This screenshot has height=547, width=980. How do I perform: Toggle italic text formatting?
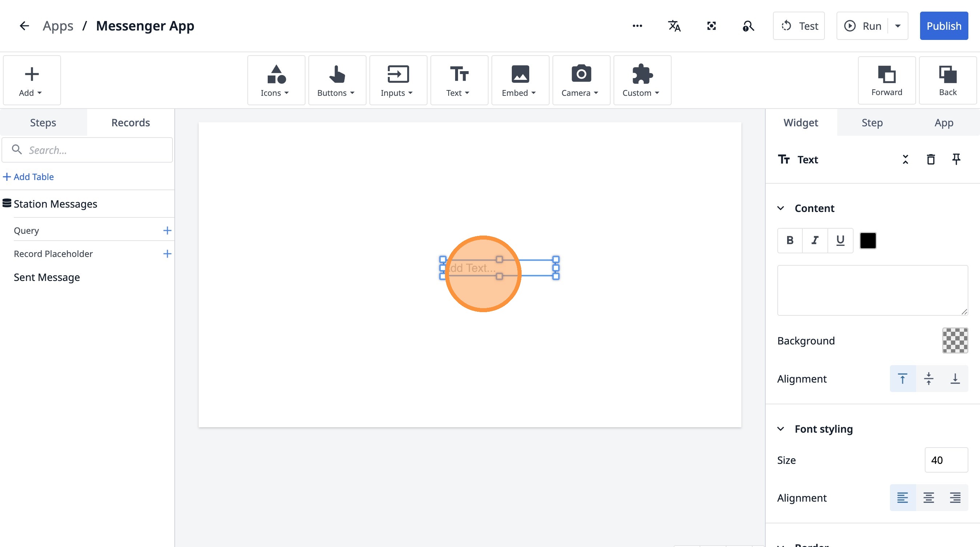pos(815,240)
